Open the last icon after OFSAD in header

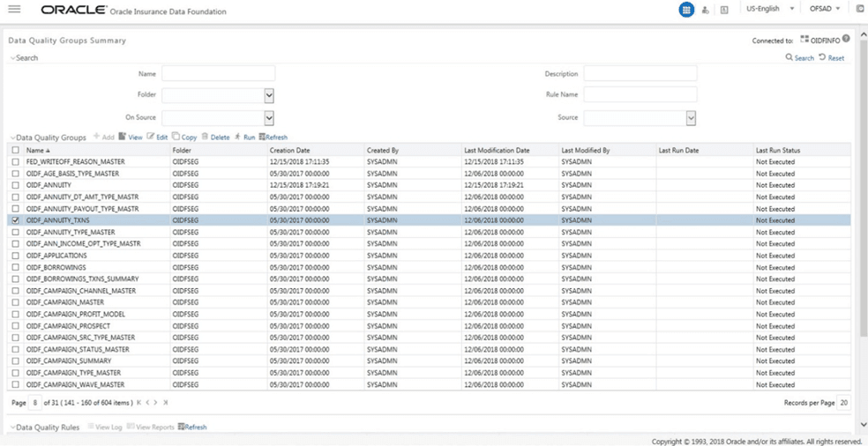pos(860,10)
